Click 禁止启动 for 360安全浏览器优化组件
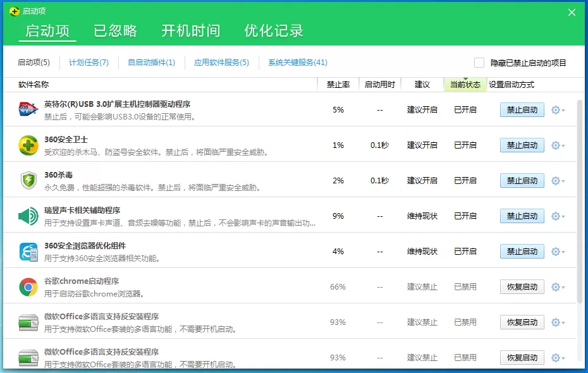Viewport: 588px width, 373px height. 522,251
